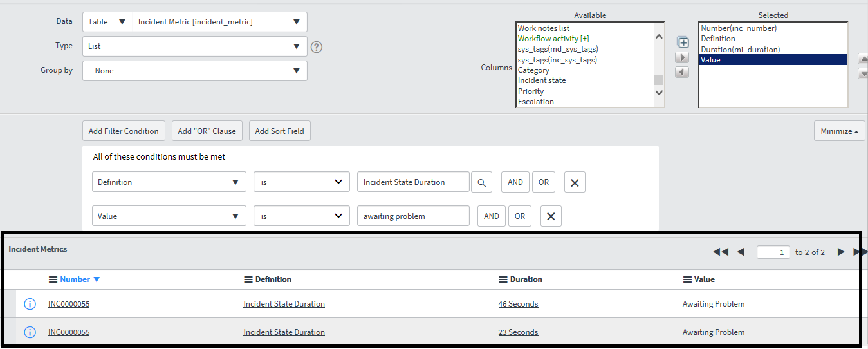The width and height of the screenshot is (868, 349).
Task: Open the Number column hamburger menu
Action: point(53,279)
